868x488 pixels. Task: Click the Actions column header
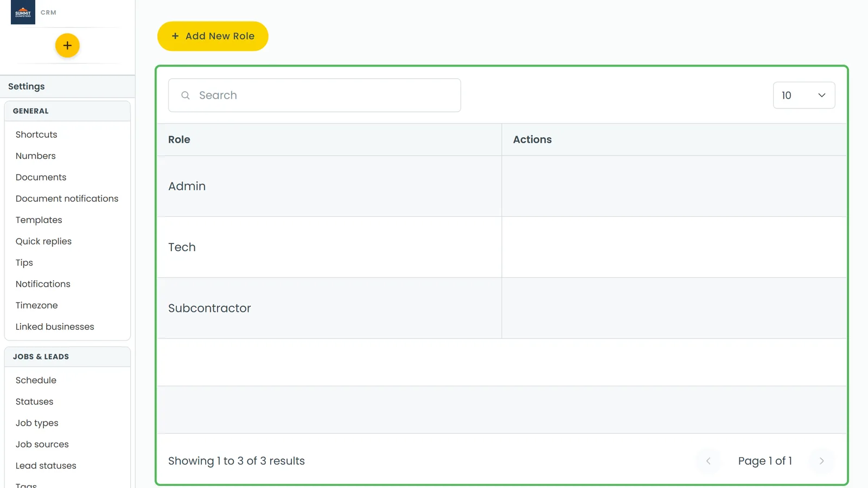(674, 140)
